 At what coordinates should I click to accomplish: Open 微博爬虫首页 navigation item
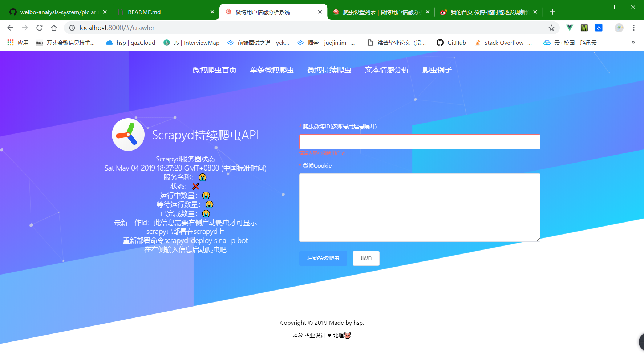(x=215, y=70)
